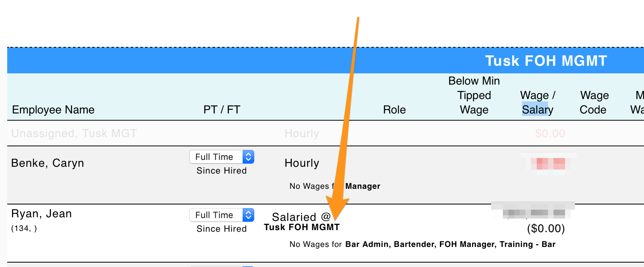Click the Employee Name column header
This screenshot has width=644, height=267.
(53, 110)
